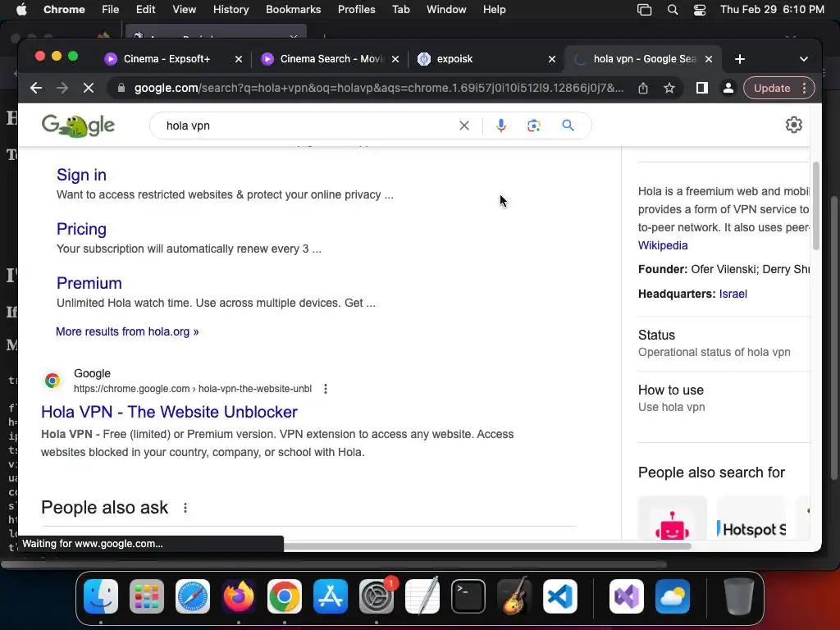Screen dimensions: 840x630
Task: Launch Firefox from the Dock
Action: 239,596
